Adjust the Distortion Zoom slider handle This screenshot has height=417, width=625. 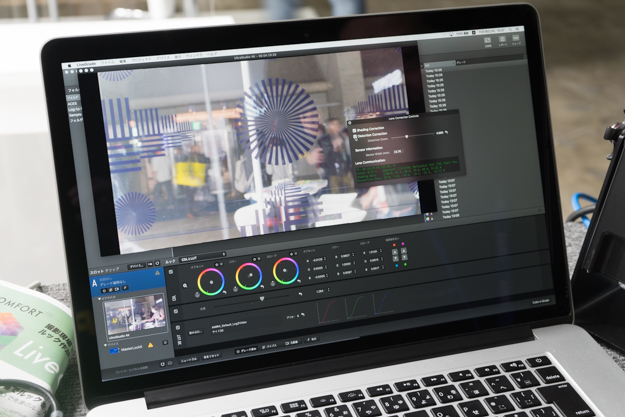click(x=406, y=136)
